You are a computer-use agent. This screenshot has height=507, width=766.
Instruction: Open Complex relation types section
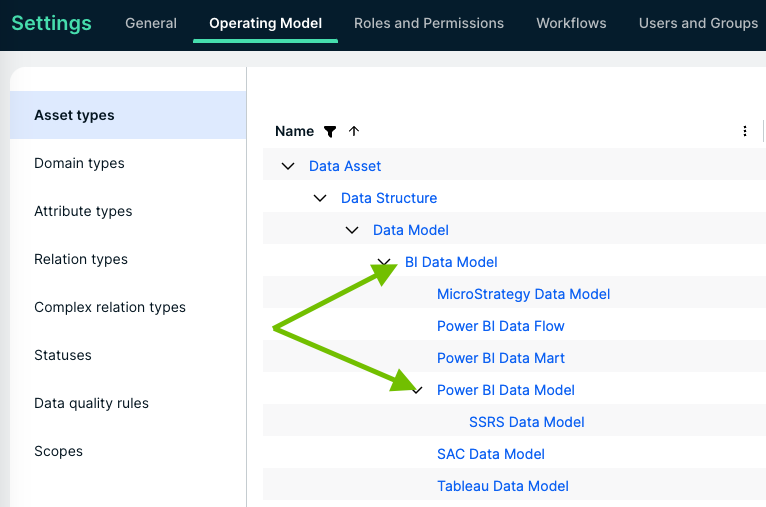110,307
